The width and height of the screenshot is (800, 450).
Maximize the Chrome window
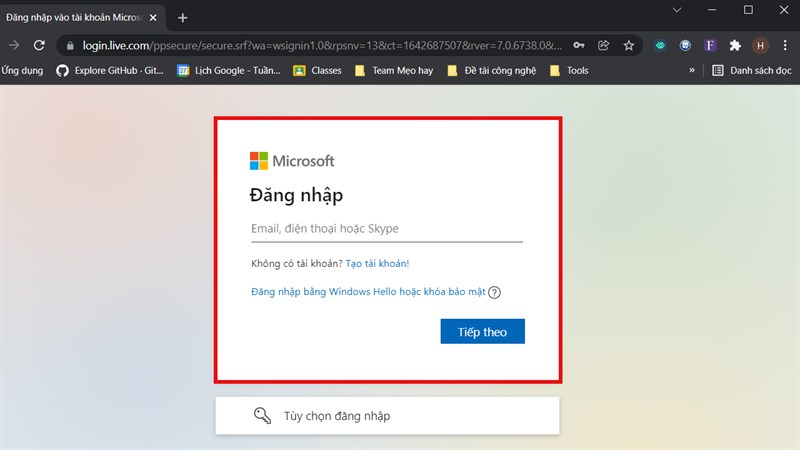(x=748, y=10)
